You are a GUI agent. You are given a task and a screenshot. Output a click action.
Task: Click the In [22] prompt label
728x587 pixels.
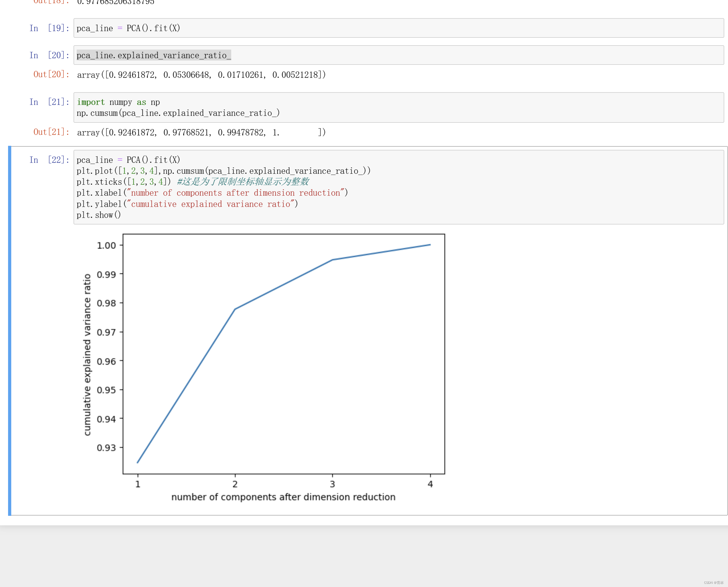tap(49, 160)
